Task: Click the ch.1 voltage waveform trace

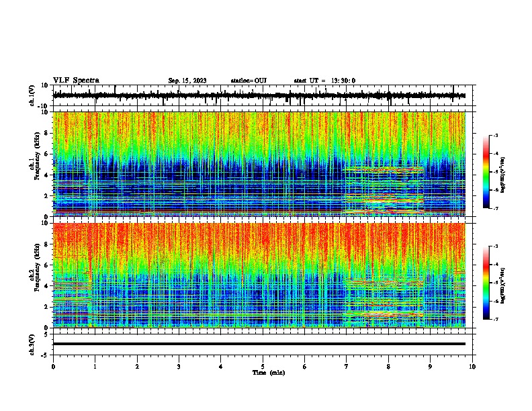Action: [x=259, y=95]
